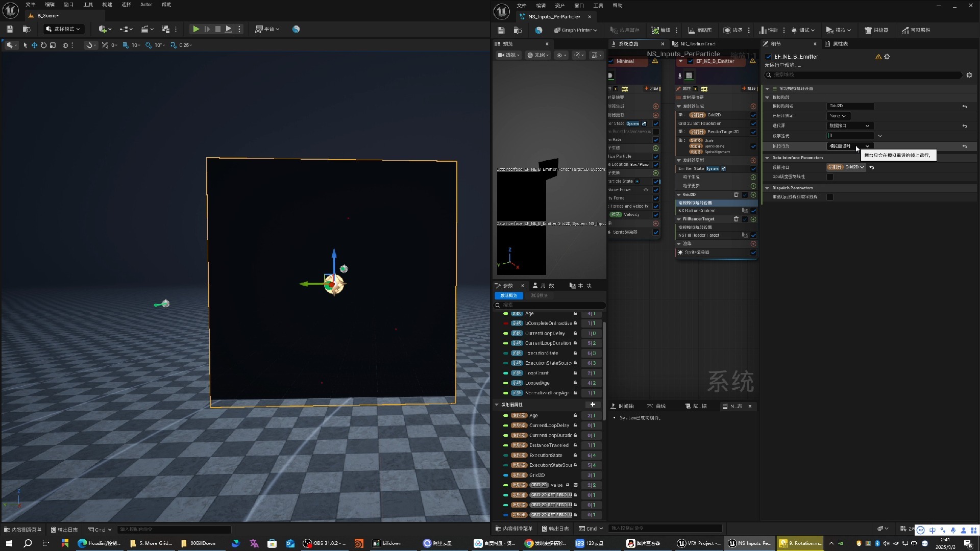The image size is (980, 551).
Task: Click the save level floppy icon
Action: 10,29
